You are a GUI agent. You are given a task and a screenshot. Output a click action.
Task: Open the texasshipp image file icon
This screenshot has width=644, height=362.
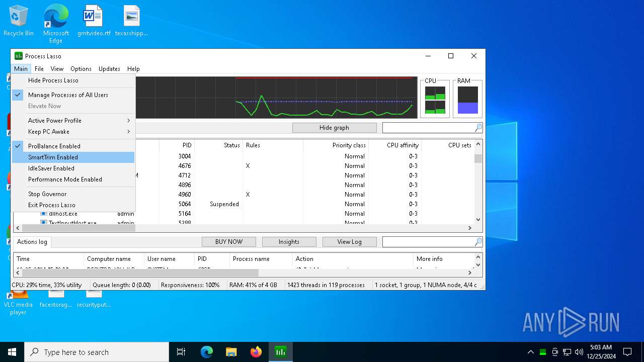[131, 21]
